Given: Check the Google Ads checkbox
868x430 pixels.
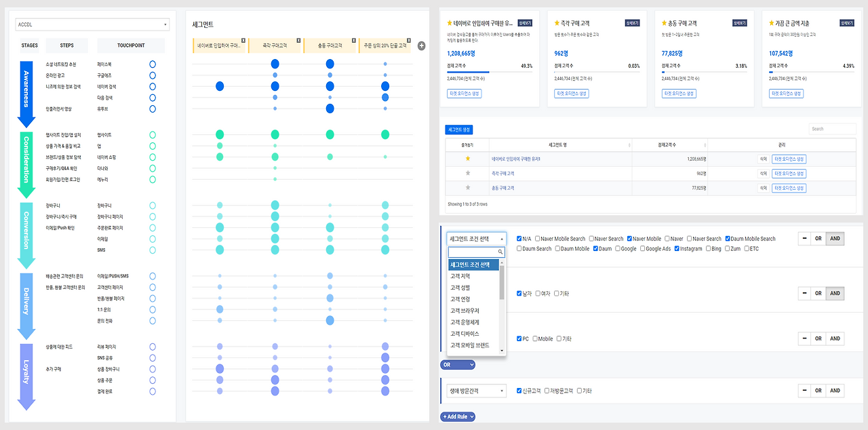Looking at the screenshot, I should pos(643,249).
